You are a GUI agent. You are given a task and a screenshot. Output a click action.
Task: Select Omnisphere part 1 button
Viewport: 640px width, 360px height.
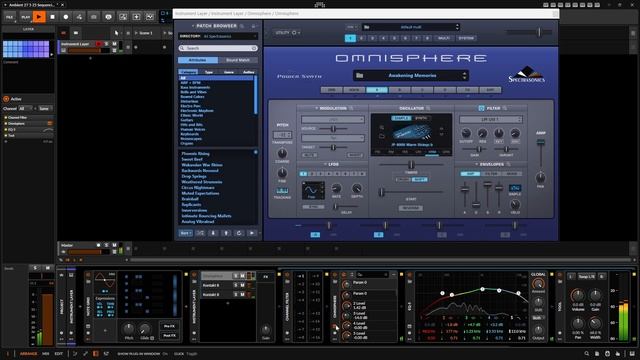click(x=350, y=38)
